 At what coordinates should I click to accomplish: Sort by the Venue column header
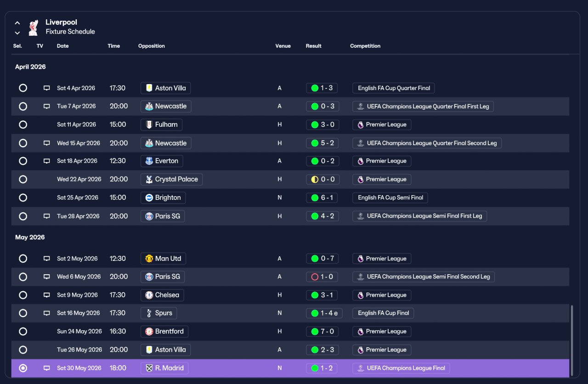click(x=283, y=46)
